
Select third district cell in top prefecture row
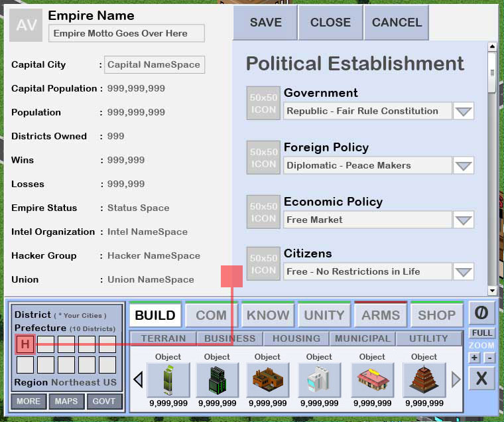pos(66,344)
